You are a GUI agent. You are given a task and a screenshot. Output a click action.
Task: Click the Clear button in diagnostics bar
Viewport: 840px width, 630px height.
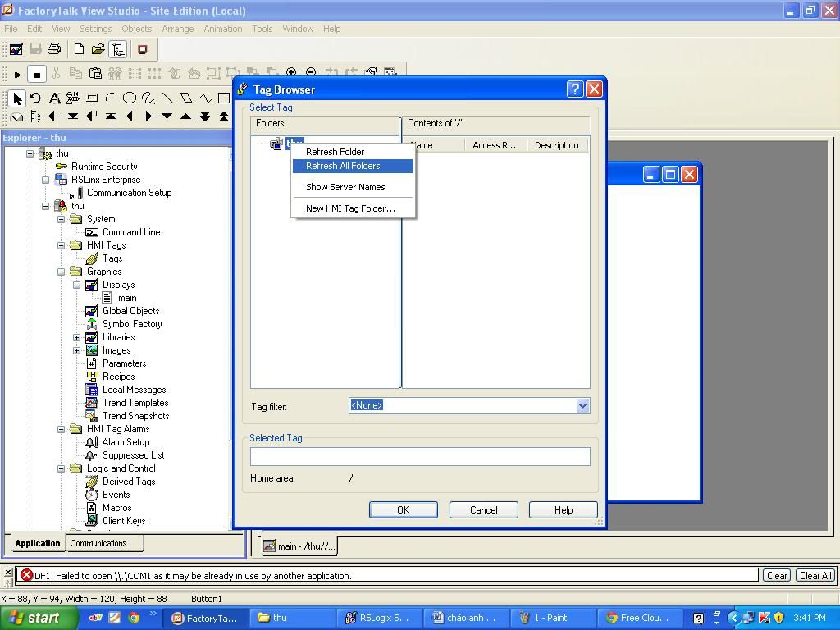777,575
